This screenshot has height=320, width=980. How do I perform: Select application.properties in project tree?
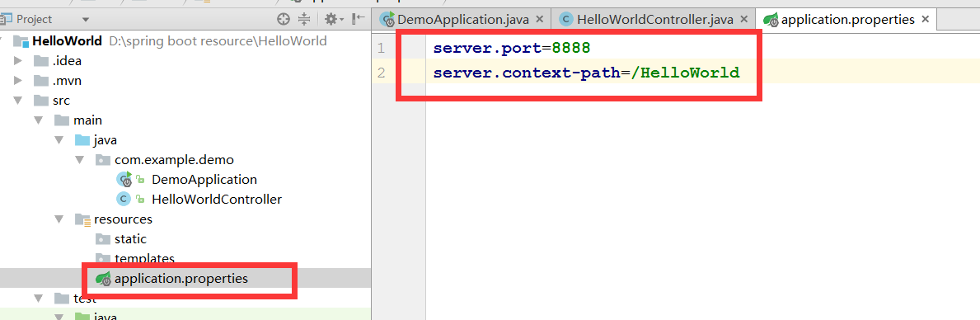click(181, 278)
